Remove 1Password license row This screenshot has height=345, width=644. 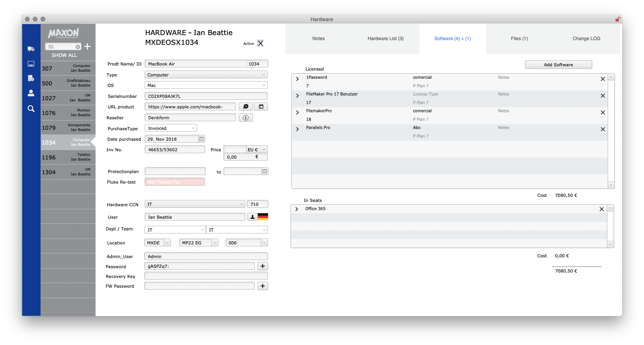click(x=603, y=79)
